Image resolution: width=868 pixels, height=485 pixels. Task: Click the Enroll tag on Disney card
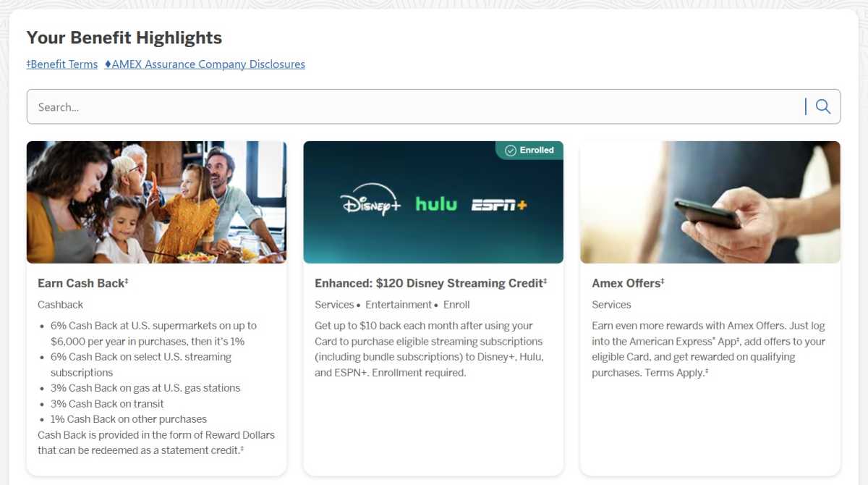pos(456,305)
